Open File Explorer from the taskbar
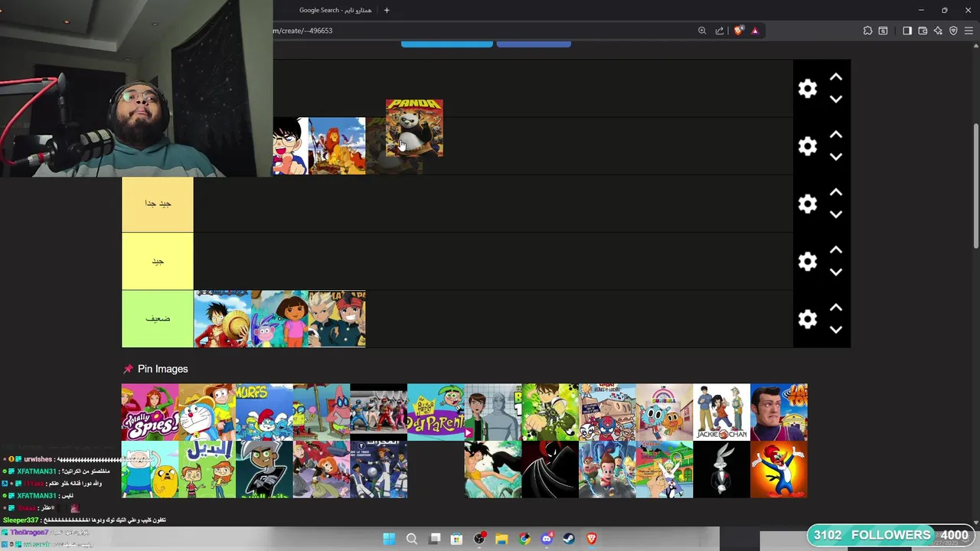 point(501,539)
